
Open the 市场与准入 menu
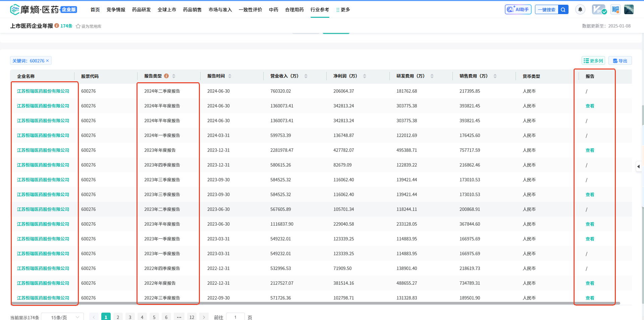point(220,10)
